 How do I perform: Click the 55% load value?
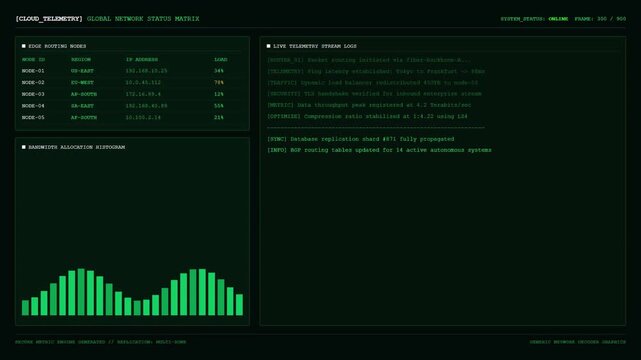pyautogui.click(x=219, y=106)
